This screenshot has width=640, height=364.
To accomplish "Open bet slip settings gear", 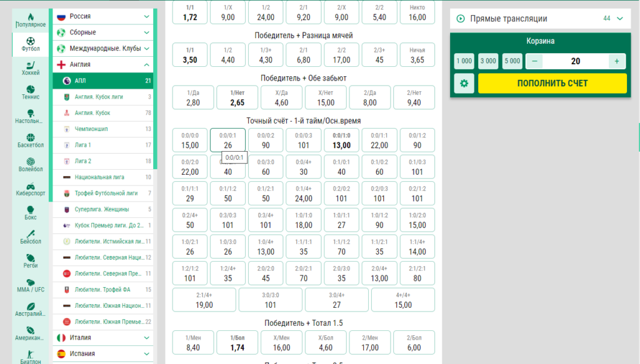I will [x=464, y=83].
